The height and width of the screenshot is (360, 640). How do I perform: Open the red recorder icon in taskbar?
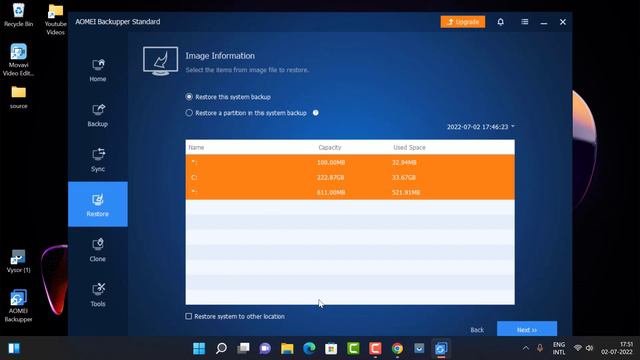pyautogui.click(x=375, y=348)
